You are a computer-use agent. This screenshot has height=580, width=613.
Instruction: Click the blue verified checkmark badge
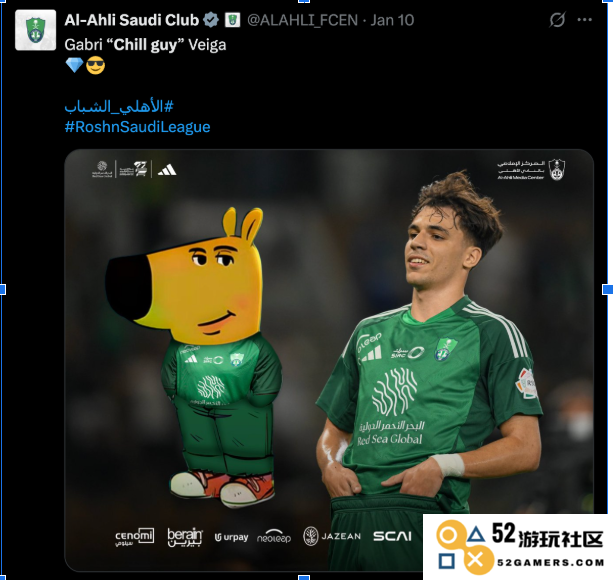click(x=211, y=20)
